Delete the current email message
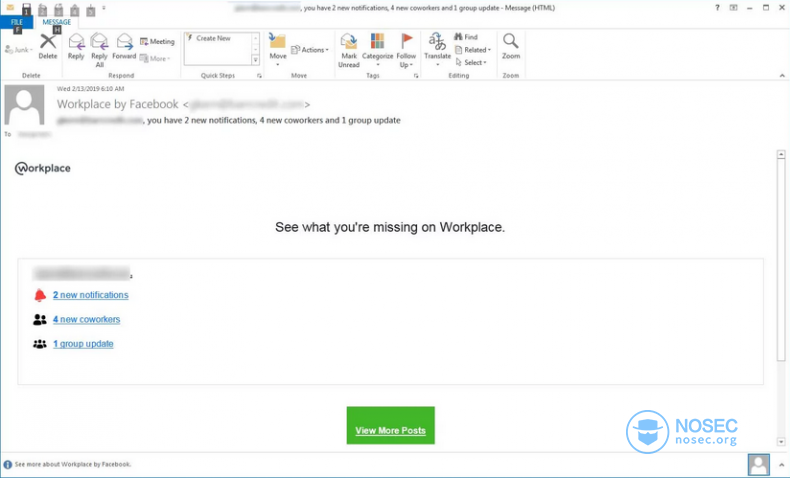The width and height of the screenshot is (790, 478). 48,46
